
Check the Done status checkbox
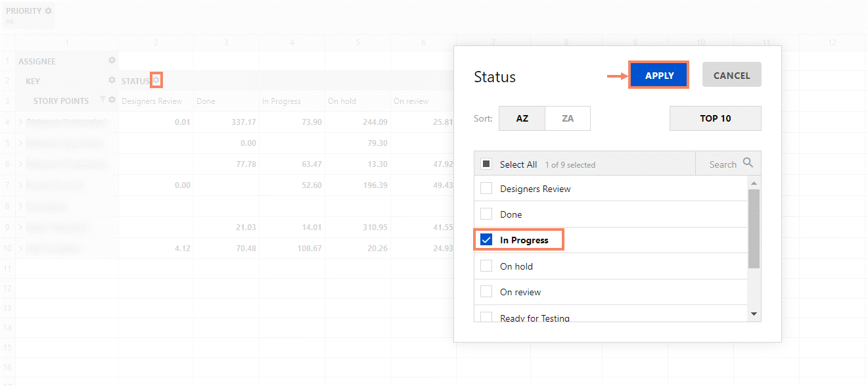486,214
